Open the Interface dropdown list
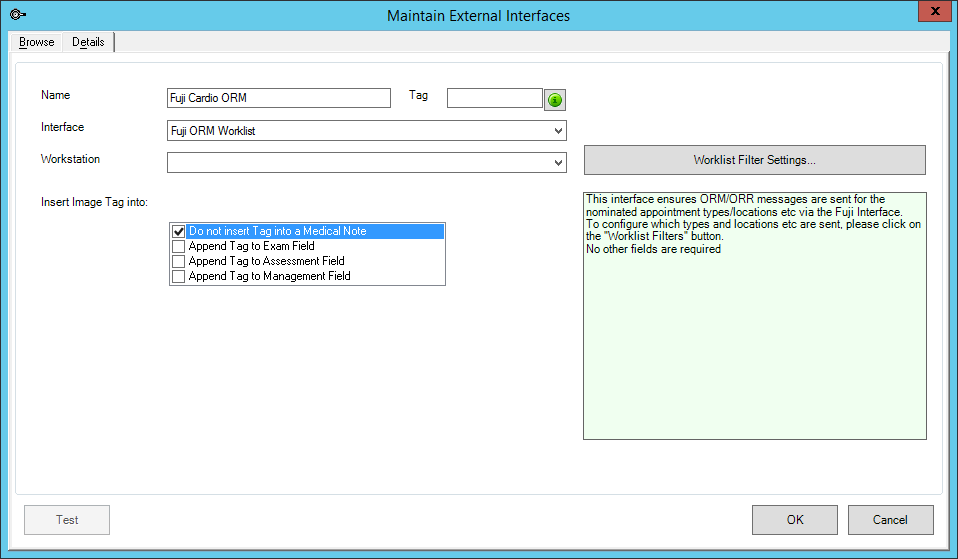 [x=558, y=131]
